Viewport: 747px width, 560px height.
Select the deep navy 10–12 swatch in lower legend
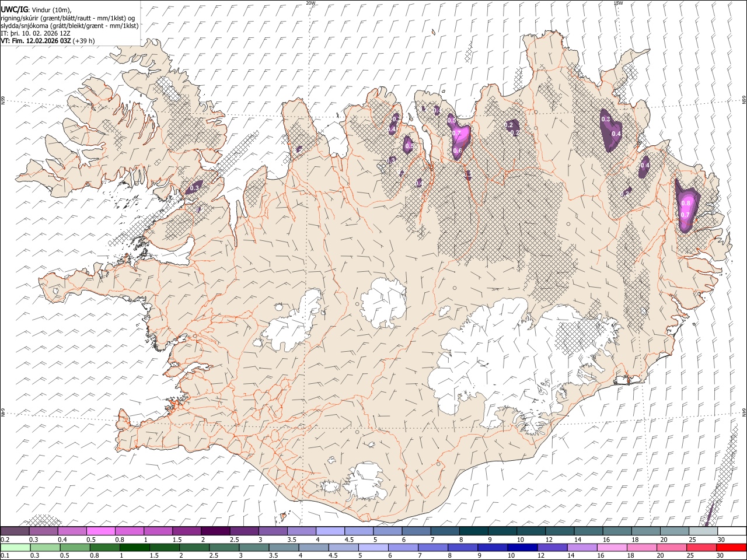click(x=523, y=547)
